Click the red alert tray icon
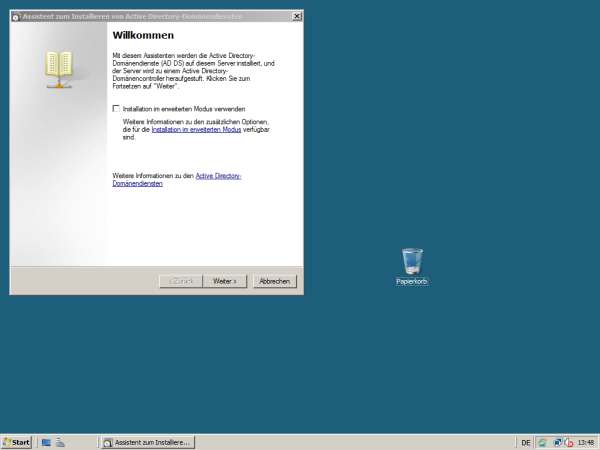 click(x=569, y=443)
